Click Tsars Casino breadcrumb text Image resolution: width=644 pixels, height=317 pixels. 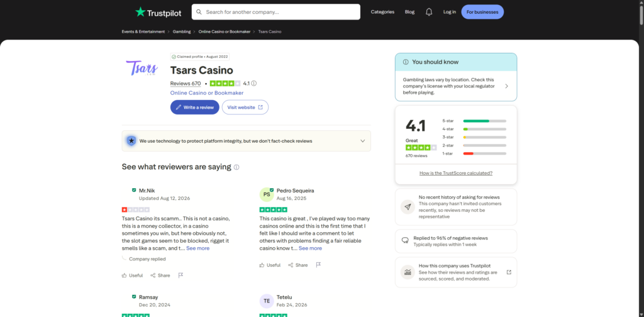pos(269,31)
